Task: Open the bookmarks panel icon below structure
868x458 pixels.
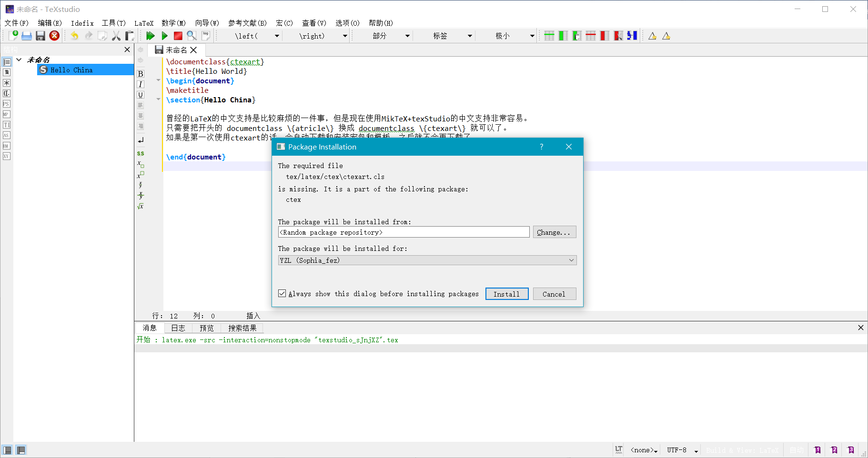Action: coord(7,72)
